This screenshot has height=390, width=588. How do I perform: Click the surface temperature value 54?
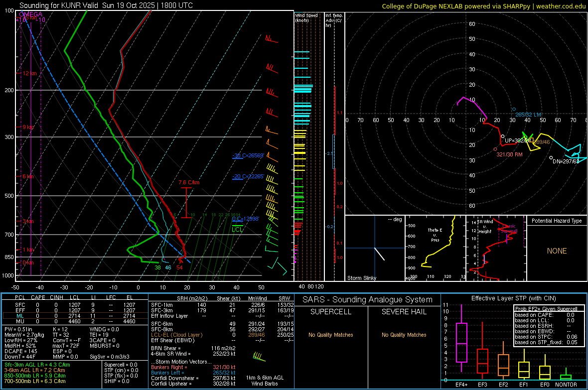(x=179, y=267)
